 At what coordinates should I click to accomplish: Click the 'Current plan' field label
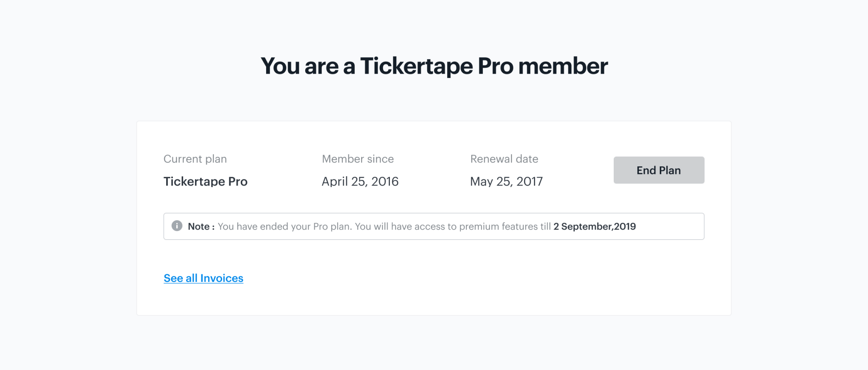point(195,159)
